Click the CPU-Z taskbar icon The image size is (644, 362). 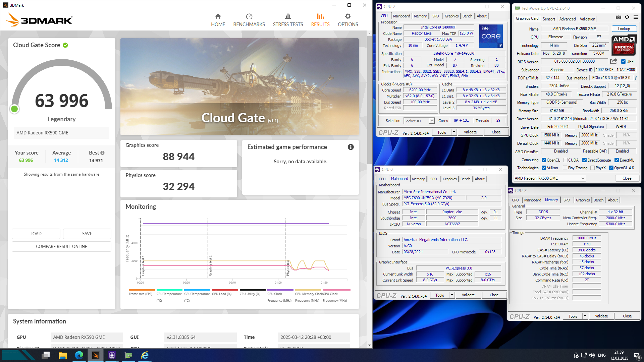pyautogui.click(x=112, y=355)
